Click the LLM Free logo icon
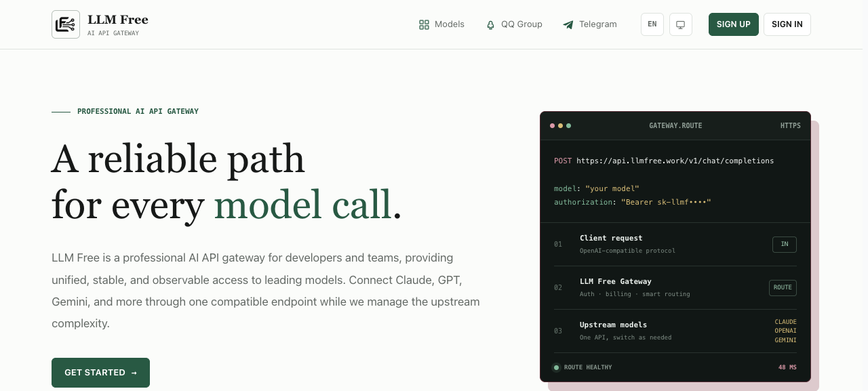This screenshot has width=868, height=391. 66,24
